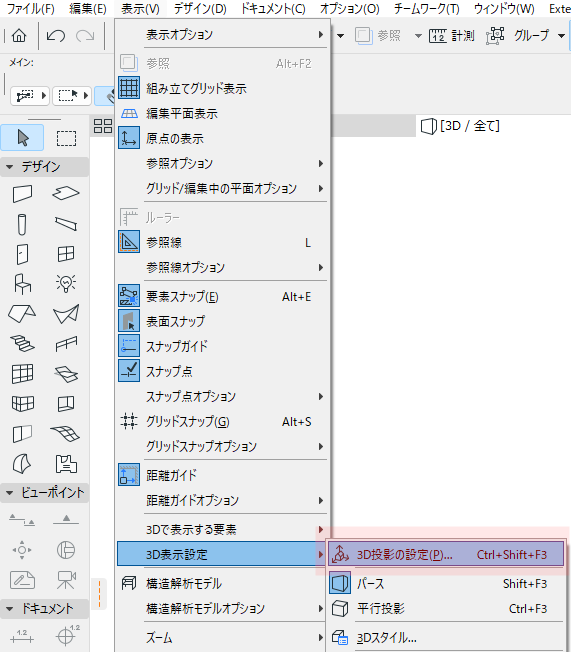571x652 pixels.
Task: Expand the 参照オプション submenu
Action: click(223, 163)
